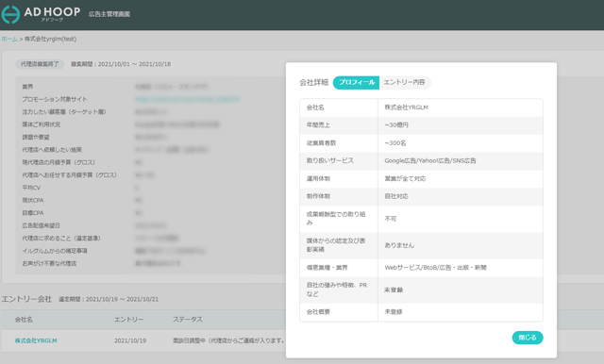Select the ~300名 employee count value
The height and width of the screenshot is (364, 604).
click(395, 143)
